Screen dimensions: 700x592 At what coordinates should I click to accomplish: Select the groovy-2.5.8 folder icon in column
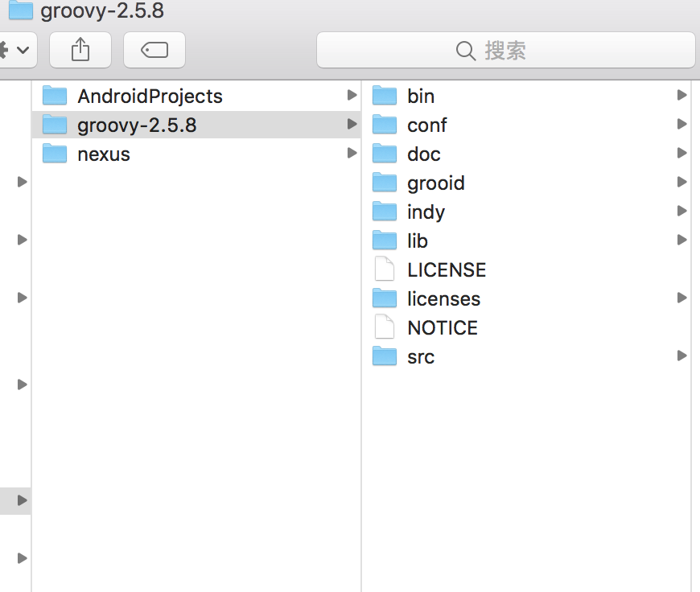(55, 125)
